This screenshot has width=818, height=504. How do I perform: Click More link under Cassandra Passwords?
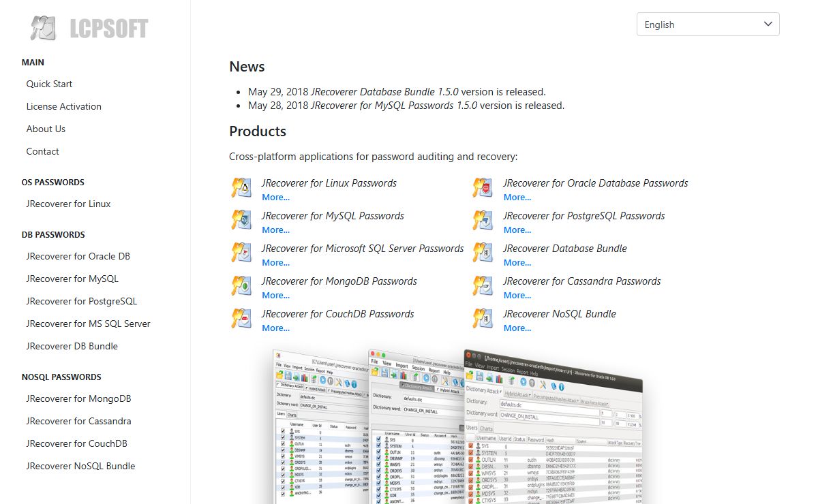(517, 296)
